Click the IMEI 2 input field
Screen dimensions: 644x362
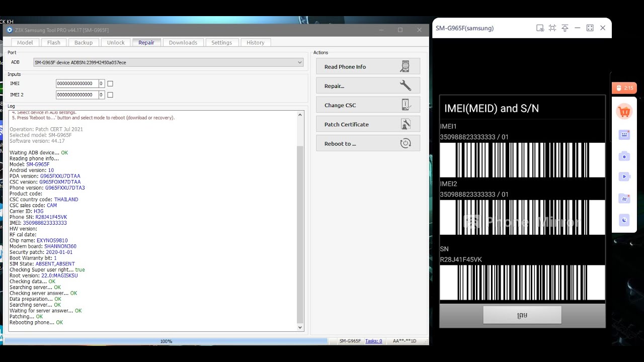coord(77,95)
